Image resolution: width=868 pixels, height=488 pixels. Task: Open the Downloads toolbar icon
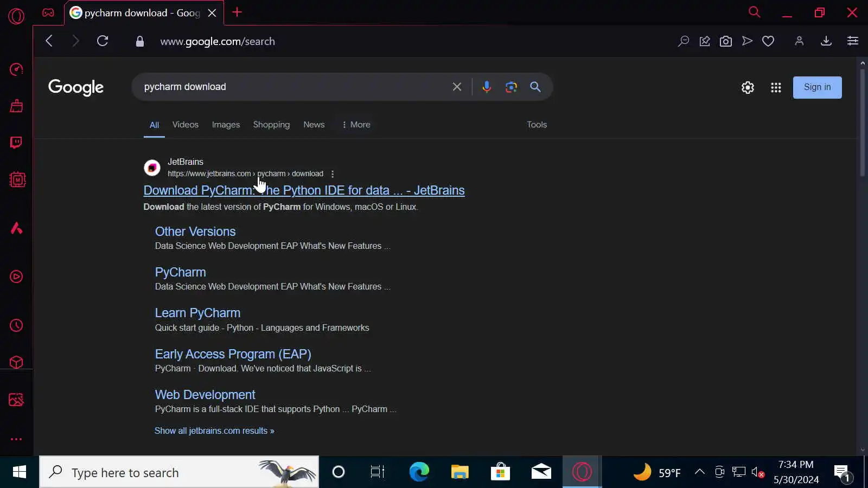[826, 41]
